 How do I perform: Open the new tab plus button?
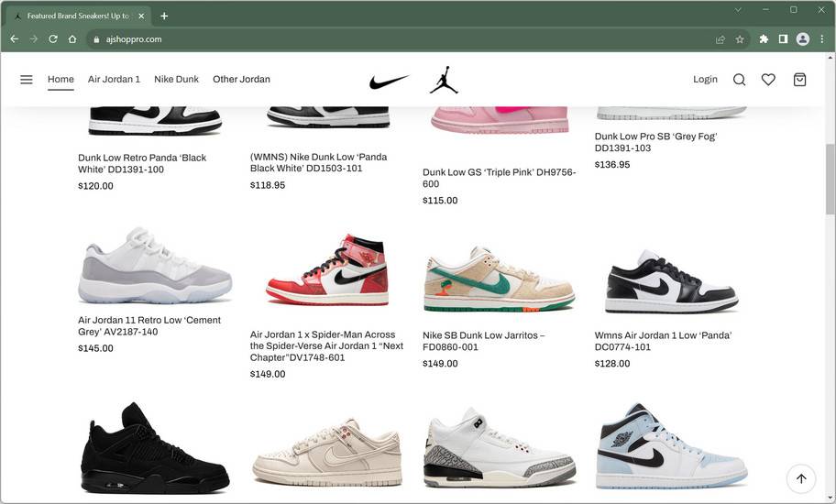(164, 16)
